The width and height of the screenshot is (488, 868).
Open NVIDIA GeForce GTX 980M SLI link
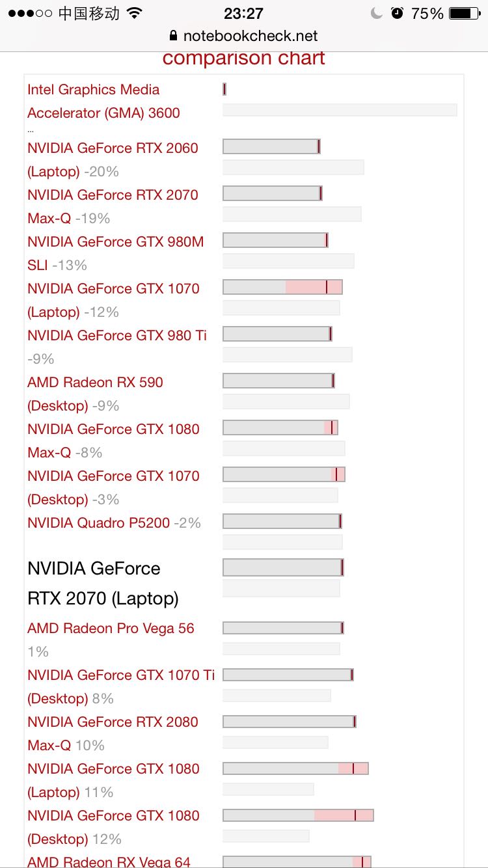tap(115, 242)
